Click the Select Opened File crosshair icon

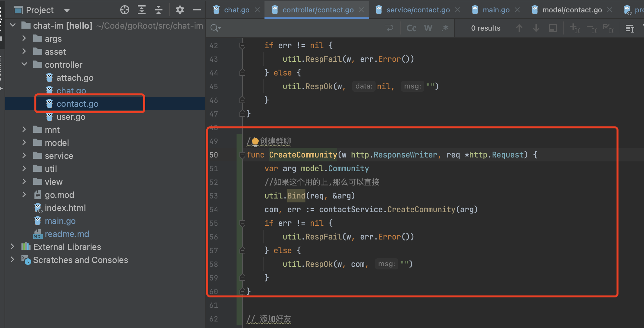pos(124,10)
